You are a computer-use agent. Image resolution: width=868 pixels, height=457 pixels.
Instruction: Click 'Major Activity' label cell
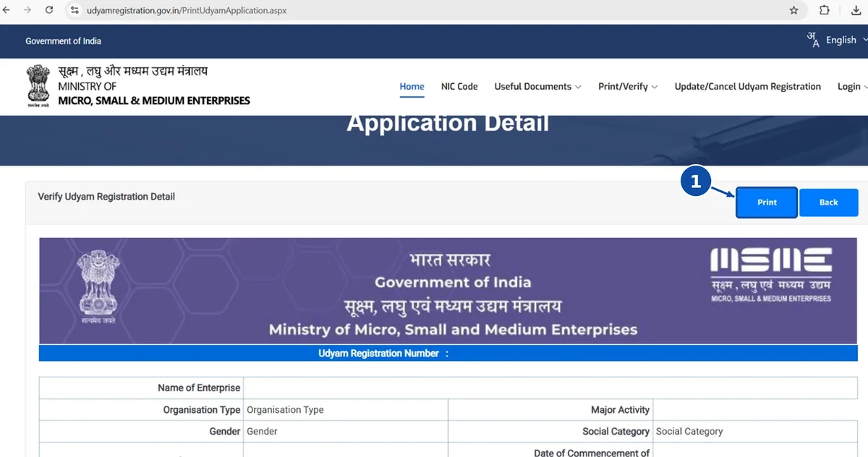tap(550, 410)
